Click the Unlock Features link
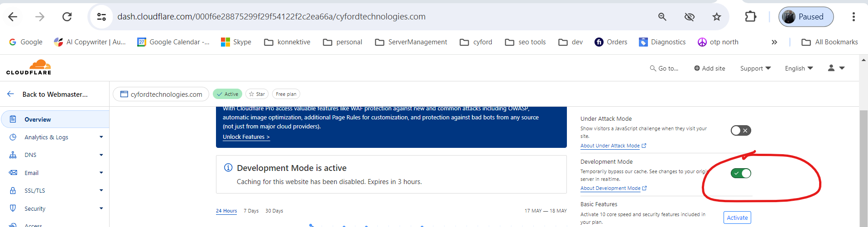This screenshot has height=227, width=868. [x=246, y=137]
